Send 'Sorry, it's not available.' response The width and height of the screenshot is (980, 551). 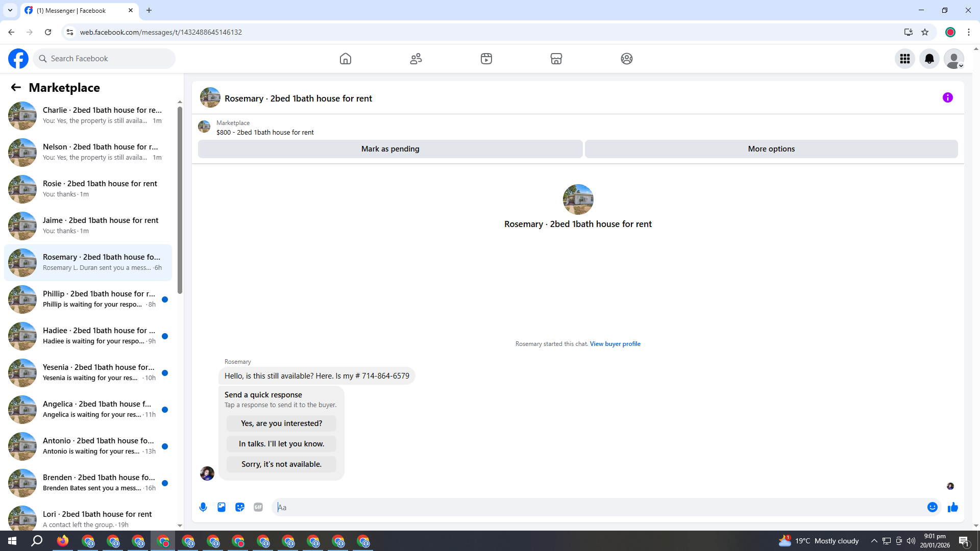point(282,464)
